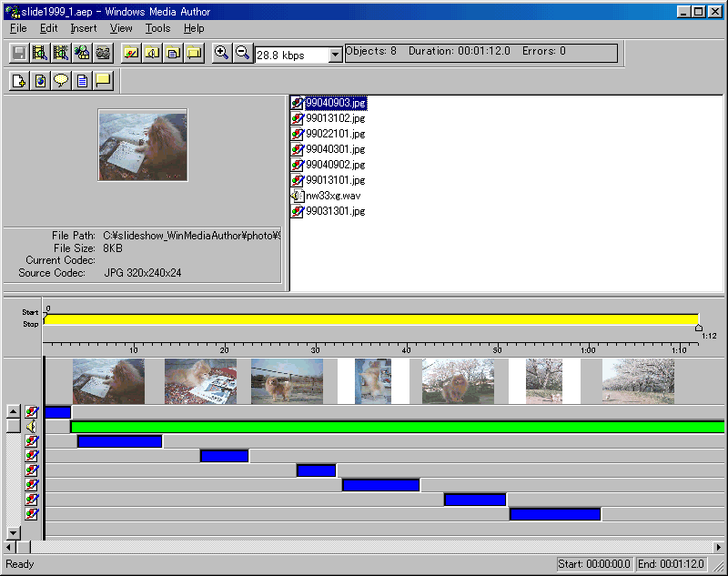
Task: Click the disabled save floppy disk icon
Action: (x=18, y=53)
